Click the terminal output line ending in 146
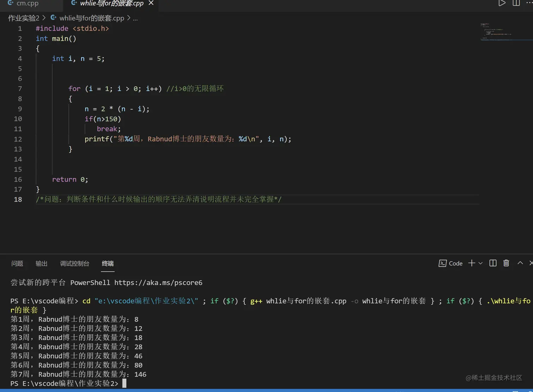 coord(78,374)
